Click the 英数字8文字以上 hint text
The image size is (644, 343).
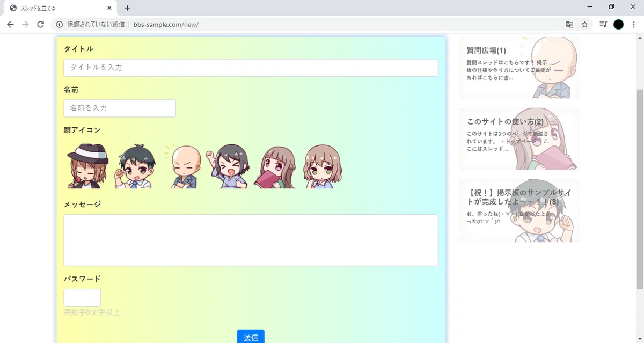[92, 312]
